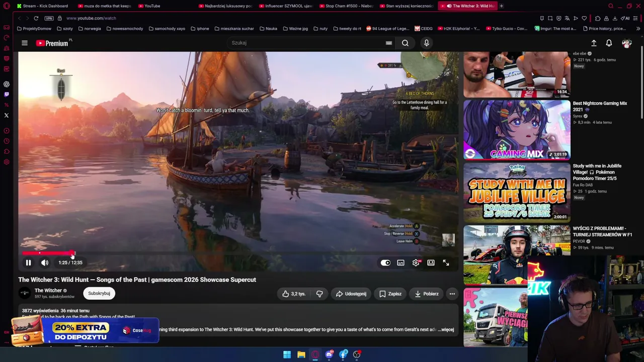Search tabs with the title bar magnifier
This screenshot has width=644, height=362.
click(611, 6)
